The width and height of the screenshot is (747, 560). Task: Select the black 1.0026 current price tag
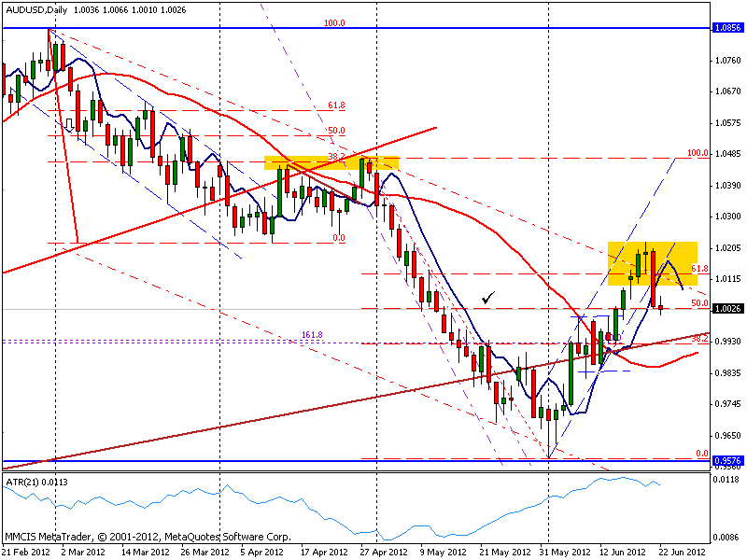pos(728,309)
